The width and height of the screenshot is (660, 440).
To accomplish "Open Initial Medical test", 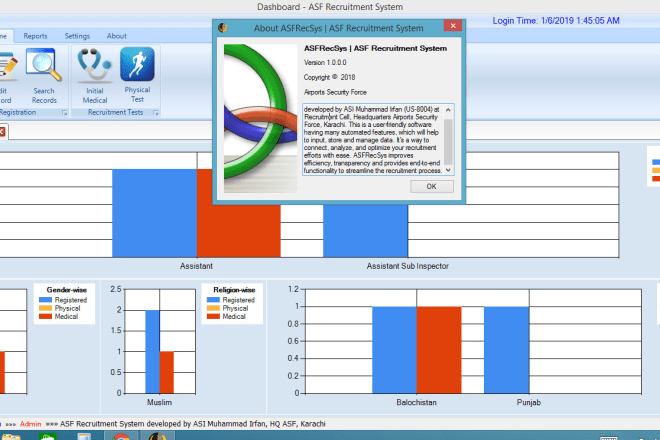I will (95, 76).
